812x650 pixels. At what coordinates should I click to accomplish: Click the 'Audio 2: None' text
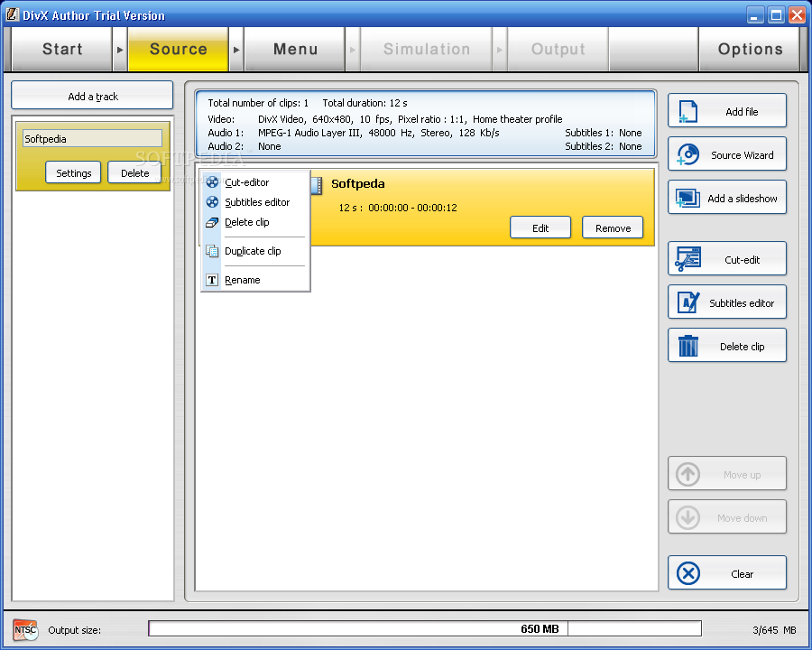pos(244,146)
